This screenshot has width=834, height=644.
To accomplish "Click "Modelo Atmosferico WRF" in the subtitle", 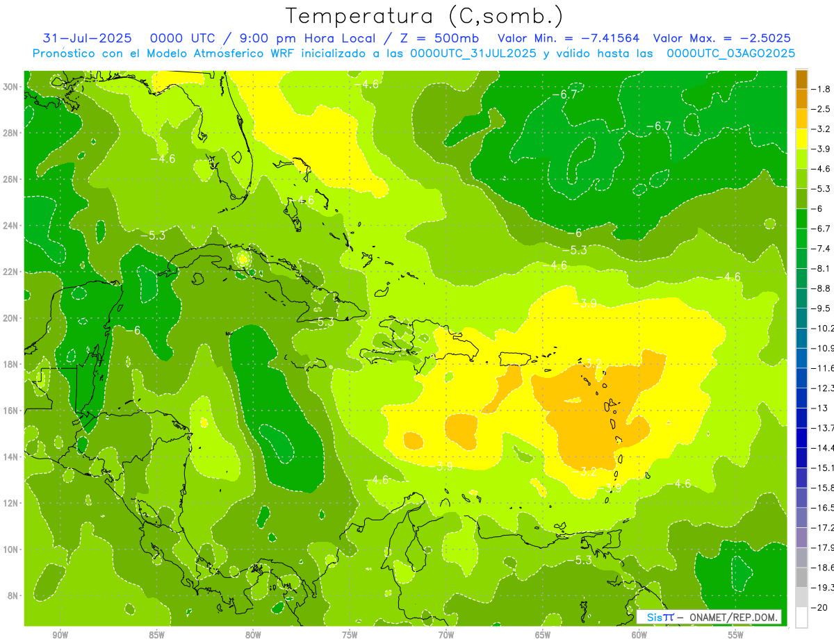I will 221,53.
